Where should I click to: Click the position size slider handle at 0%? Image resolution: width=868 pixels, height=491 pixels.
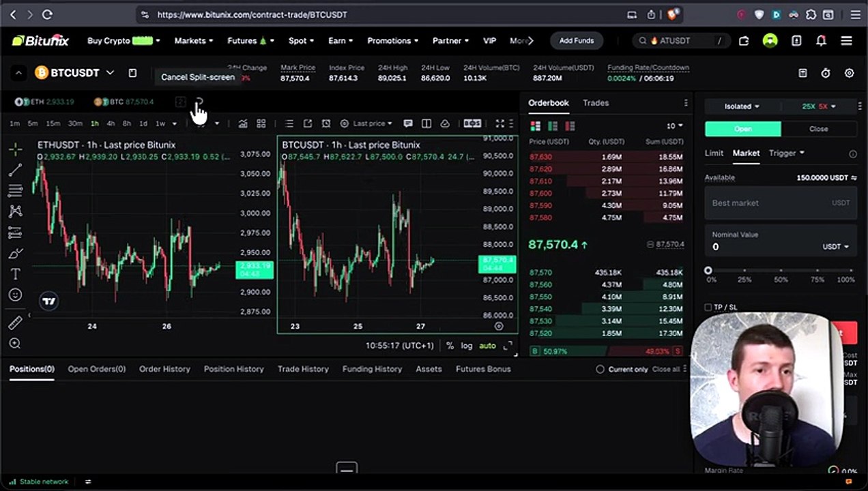click(x=708, y=271)
